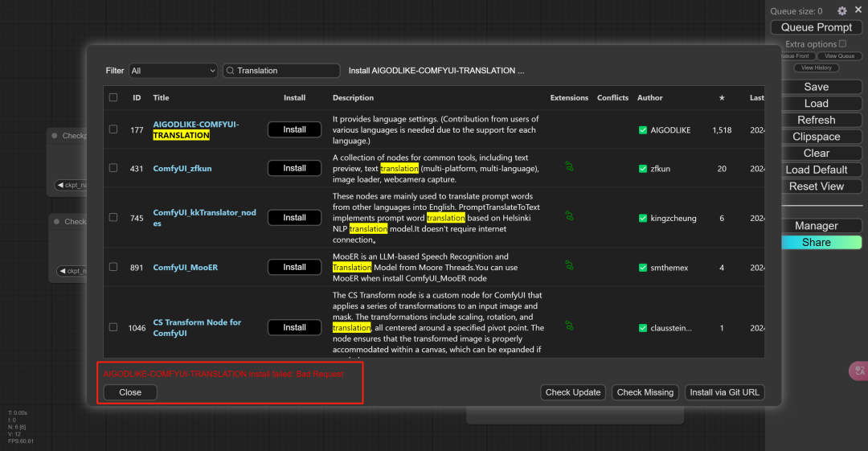
Task: Select the install failed error message text
Action: click(x=223, y=374)
